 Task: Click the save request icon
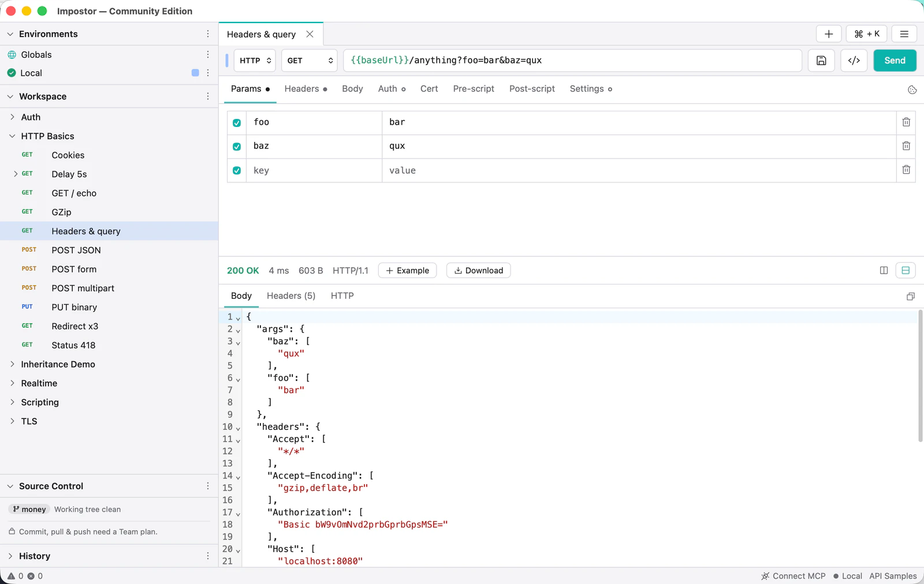click(x=821, y=61)
